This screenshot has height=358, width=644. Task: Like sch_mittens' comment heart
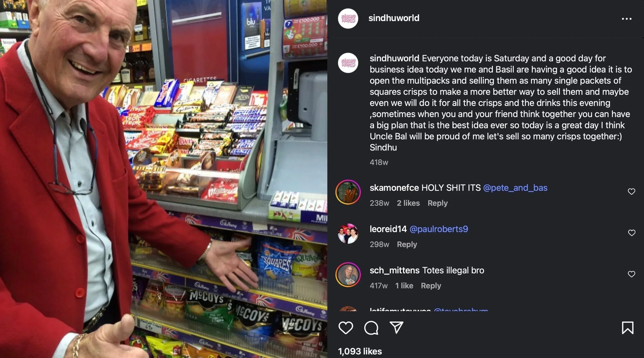(x=631, y=274)
